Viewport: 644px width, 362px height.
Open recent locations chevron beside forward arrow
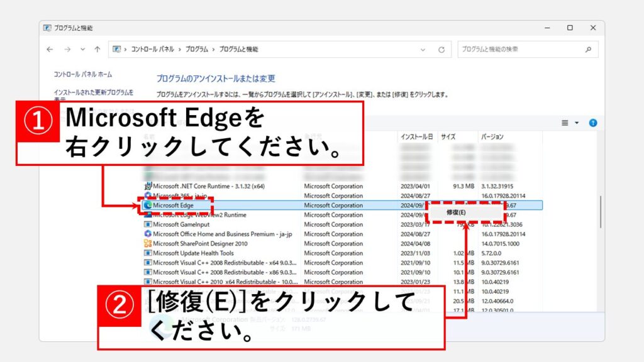(x=82, y=50)
